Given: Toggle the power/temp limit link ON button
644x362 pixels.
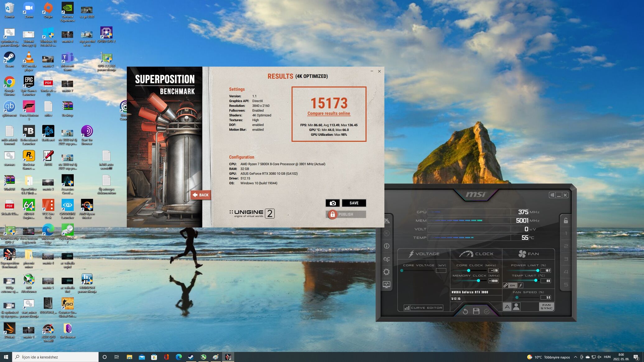Looking at the screenshot, I should click(x=512, y=285).
